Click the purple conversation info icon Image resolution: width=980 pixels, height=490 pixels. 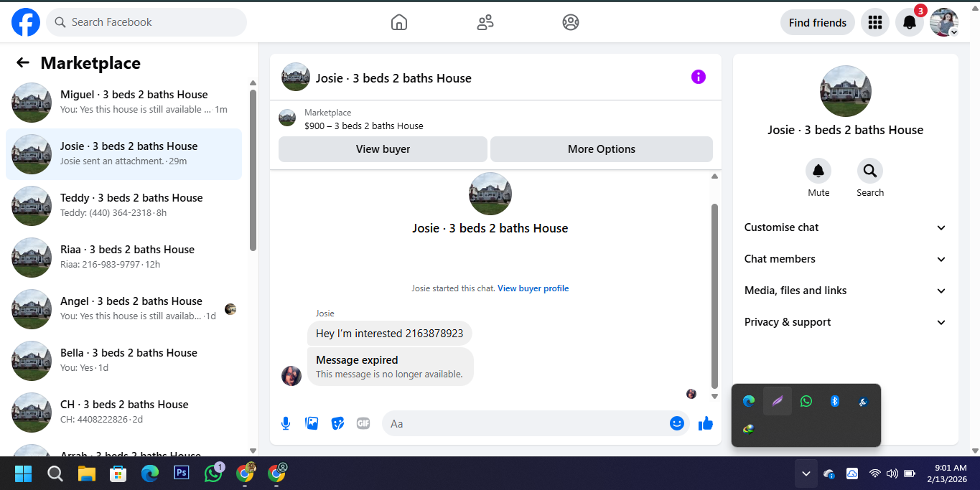pos(699,77)
